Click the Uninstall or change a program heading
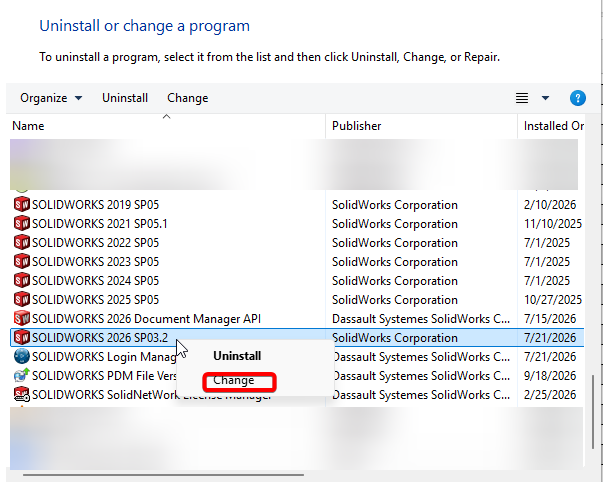The height and width of the screenshot is (482, 603). pyautogui.click(x=145, y=26)
